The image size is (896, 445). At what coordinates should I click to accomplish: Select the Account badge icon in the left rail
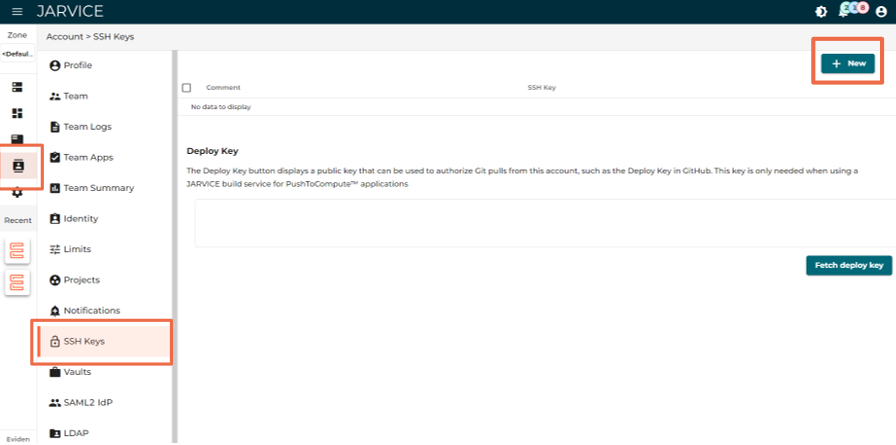point(18,166)
